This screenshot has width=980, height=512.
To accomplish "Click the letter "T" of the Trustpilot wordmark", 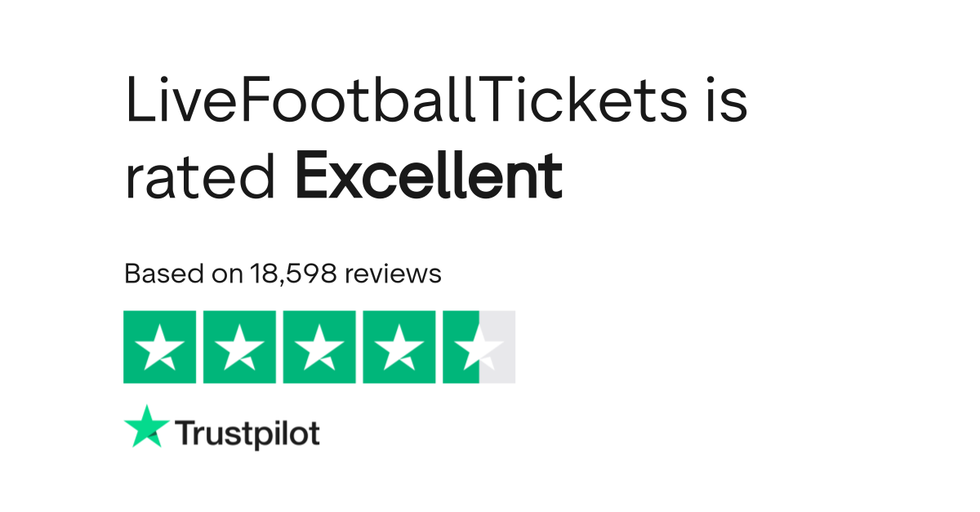I will tap(184, 433).
